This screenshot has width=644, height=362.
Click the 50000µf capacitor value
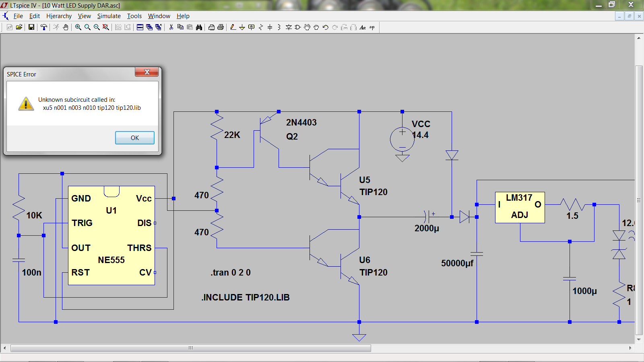[x=457, y=263]
